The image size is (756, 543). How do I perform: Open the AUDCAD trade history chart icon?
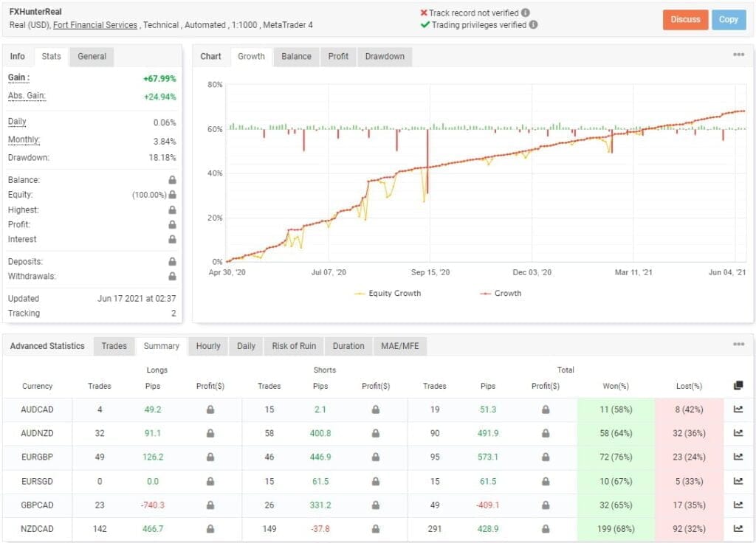739,409
